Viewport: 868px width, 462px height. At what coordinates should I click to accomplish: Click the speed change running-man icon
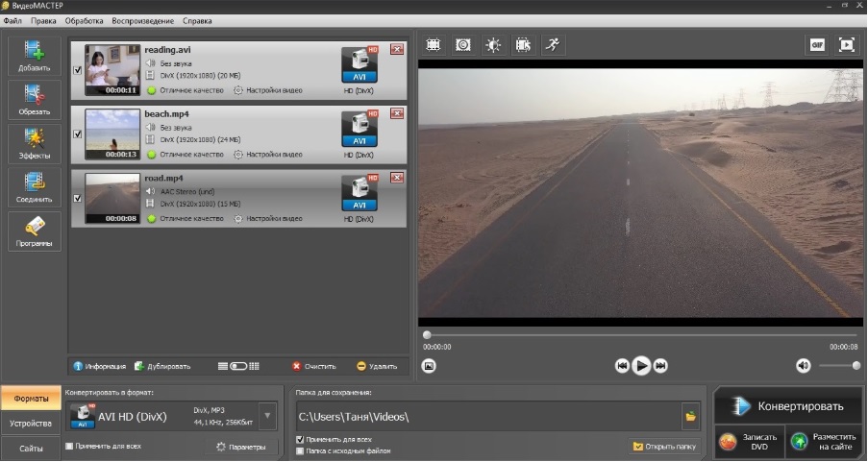[x=552, y=44]
